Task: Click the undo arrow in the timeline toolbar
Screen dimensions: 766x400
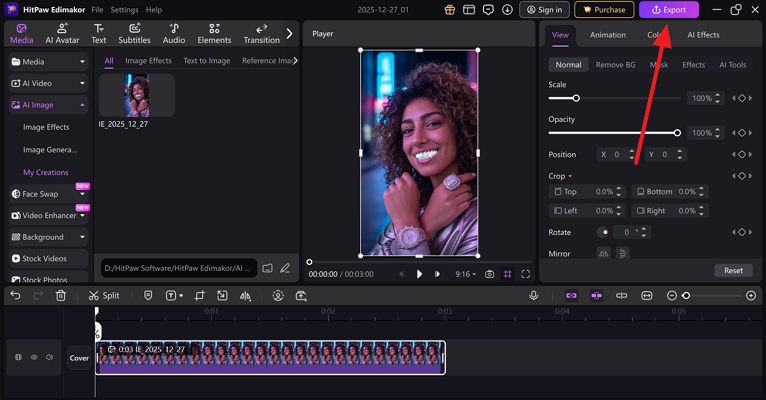Action: tap(15, 296)
